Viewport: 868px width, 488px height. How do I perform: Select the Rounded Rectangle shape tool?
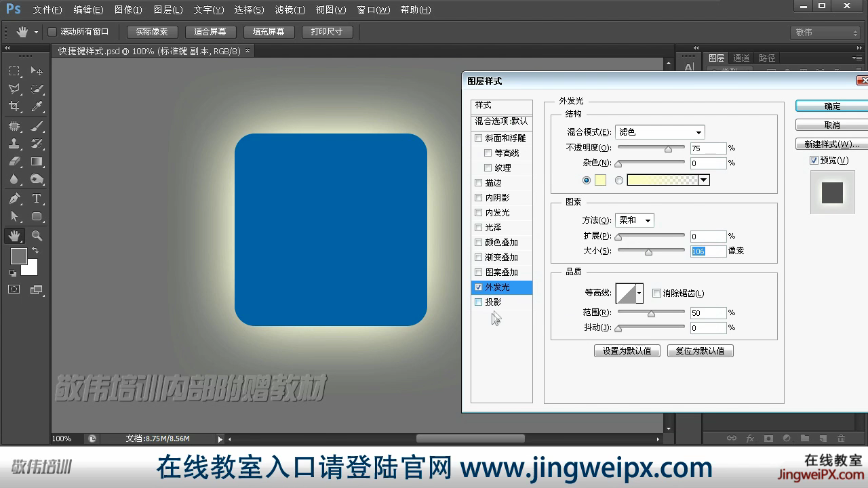pyautogui.click(x=37, y=216)
